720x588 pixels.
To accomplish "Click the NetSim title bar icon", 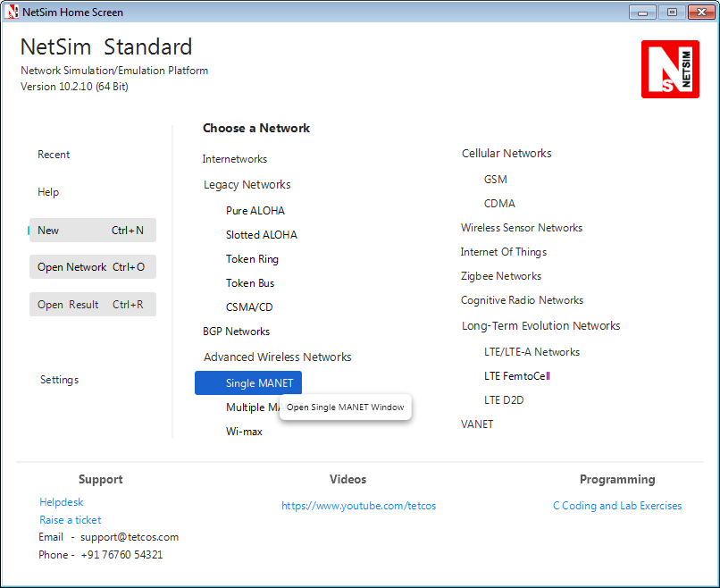I will point(11,12).
